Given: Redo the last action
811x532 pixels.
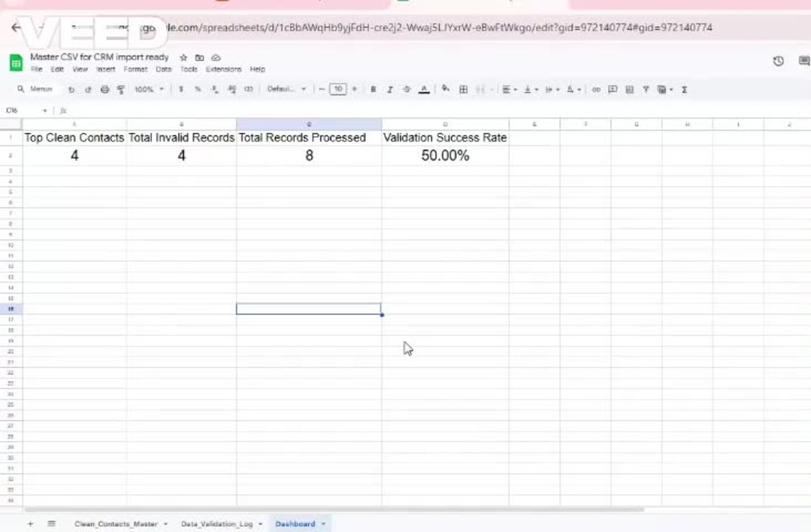Looking at the screenshot, I should (x=88, y=89).
